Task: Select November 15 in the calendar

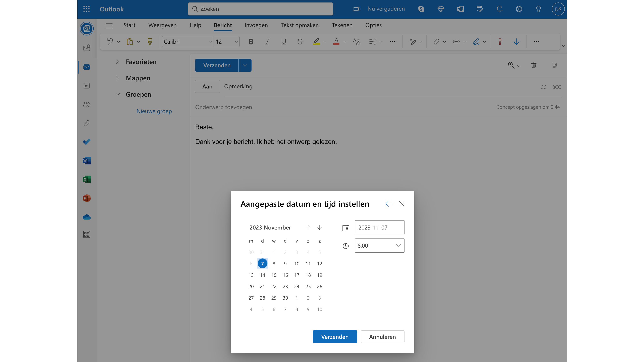Action: pyautogui.click(x=274, y=275)
